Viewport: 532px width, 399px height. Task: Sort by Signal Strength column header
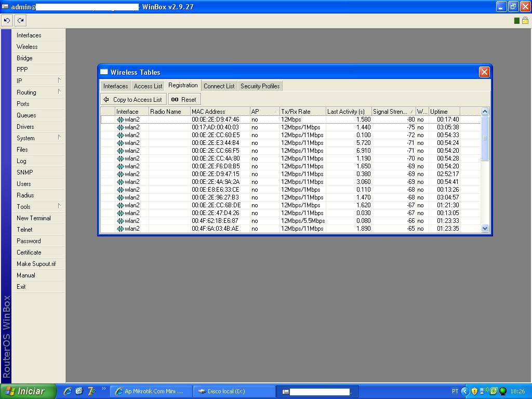pyautogui.click(x=393, y=111)
